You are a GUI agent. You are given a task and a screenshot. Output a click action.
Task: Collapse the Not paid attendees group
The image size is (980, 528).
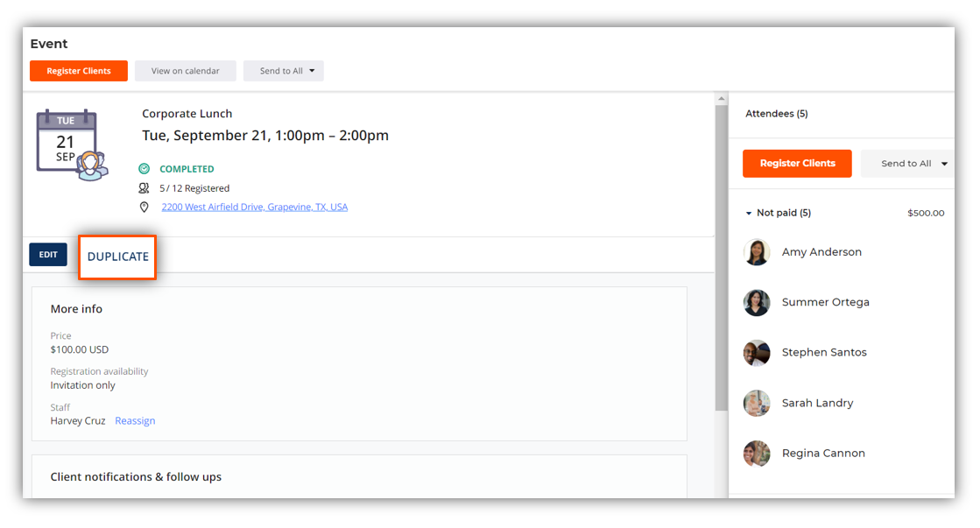point(748,213)
